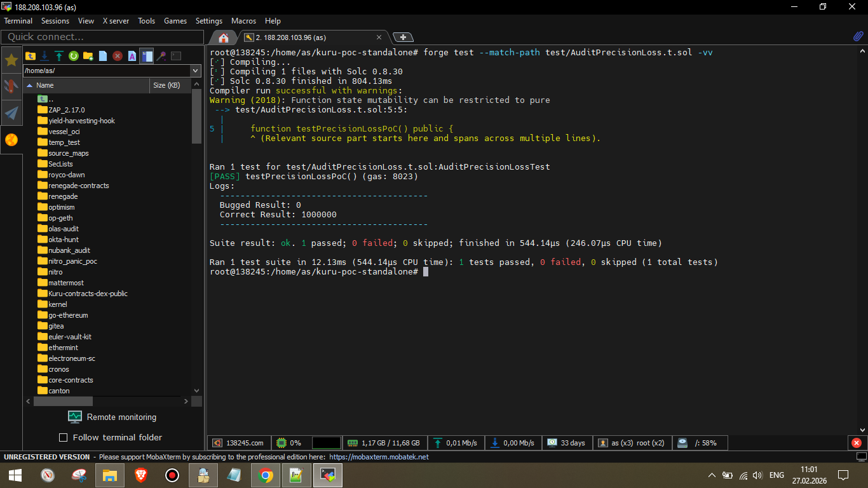Click the download speed 0,00 Mb/s indicator
Viewport: 868px width, 488px height.
(512, 443)
